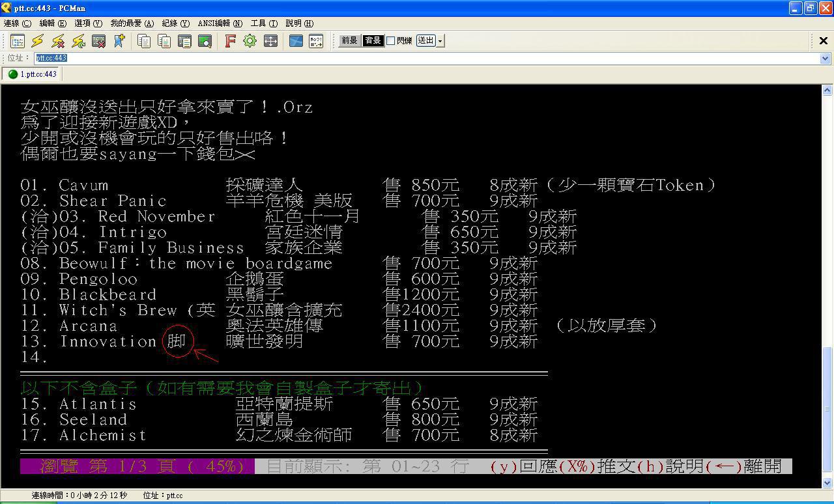Click the ANSI copy icon
The width and height of the screenshot is (834, 504).
(164, 41)
